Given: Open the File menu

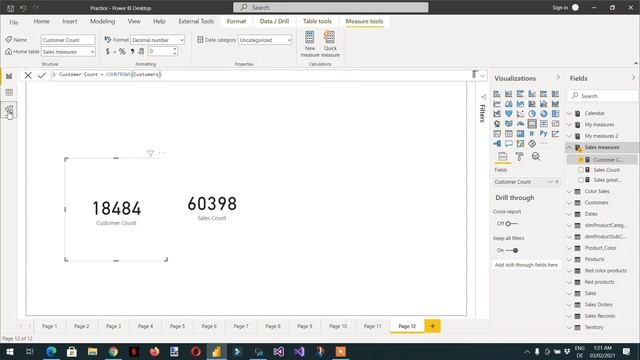Looking at the screenshot, I should pos(14,22).
